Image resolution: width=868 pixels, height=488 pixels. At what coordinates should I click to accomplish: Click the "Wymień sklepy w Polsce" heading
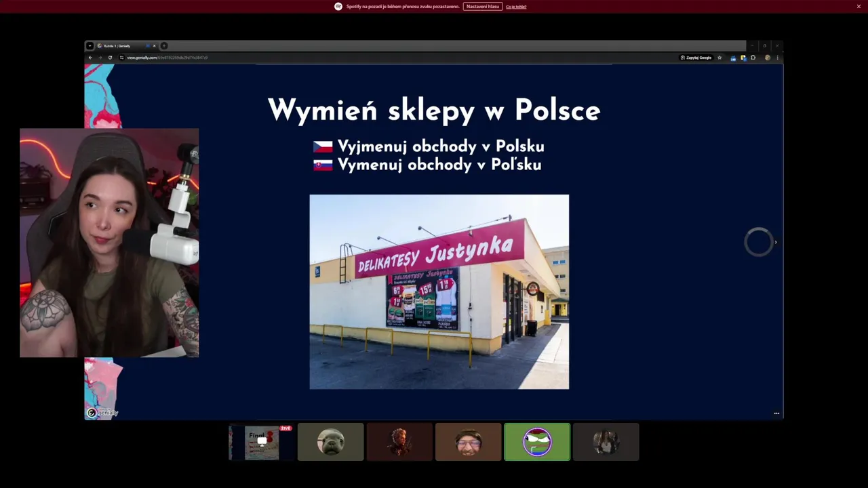click(x=434, y=110)
